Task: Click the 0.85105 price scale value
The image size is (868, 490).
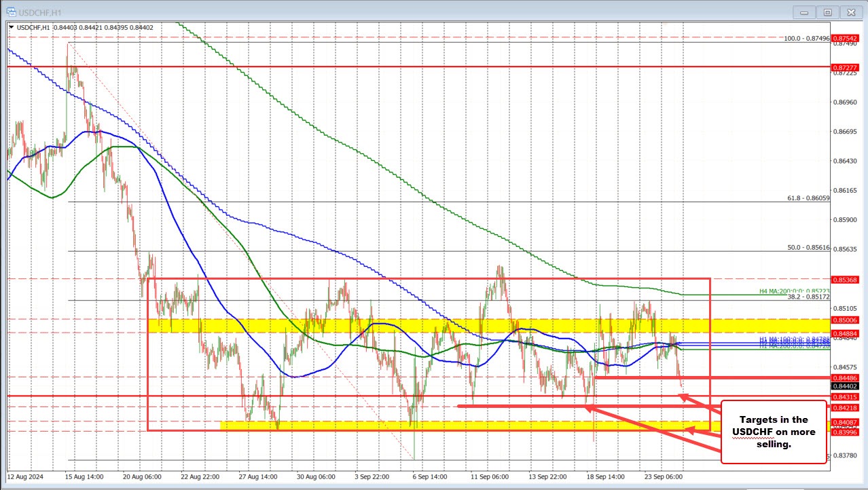Action: coord(846,308)
